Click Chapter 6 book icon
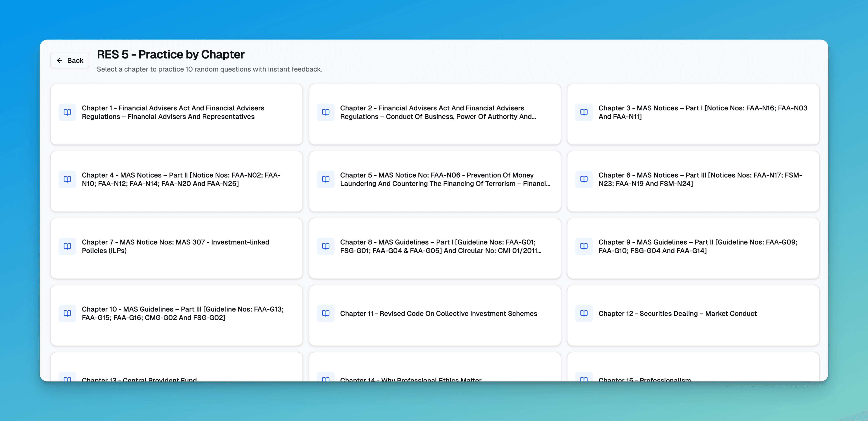Image resolution: width=868 pixels, height=421 pixels. (x=584, y=179)
